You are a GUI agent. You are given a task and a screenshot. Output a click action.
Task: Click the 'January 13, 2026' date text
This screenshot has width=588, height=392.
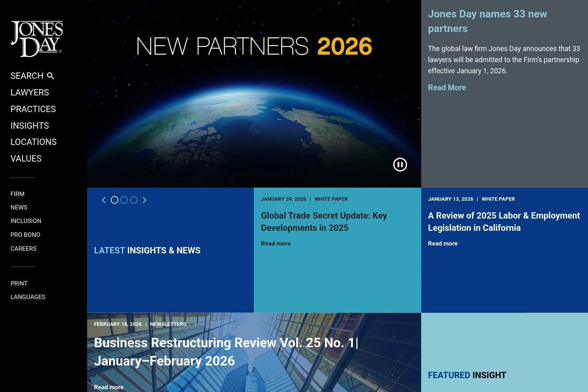click(x=451, y=199)
